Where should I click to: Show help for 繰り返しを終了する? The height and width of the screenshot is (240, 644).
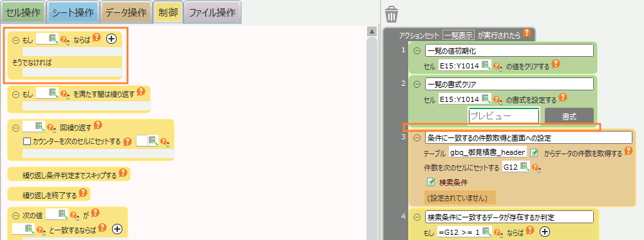83,193
